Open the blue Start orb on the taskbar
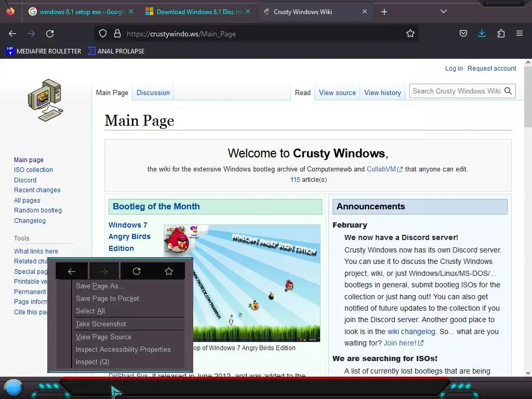532x399 pixels. coord(14,388)
